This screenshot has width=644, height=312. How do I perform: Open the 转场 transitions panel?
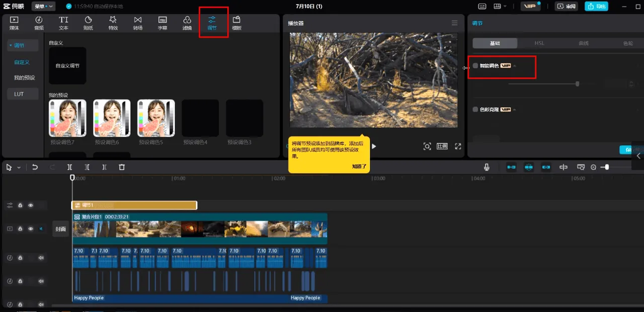(137, 23)
